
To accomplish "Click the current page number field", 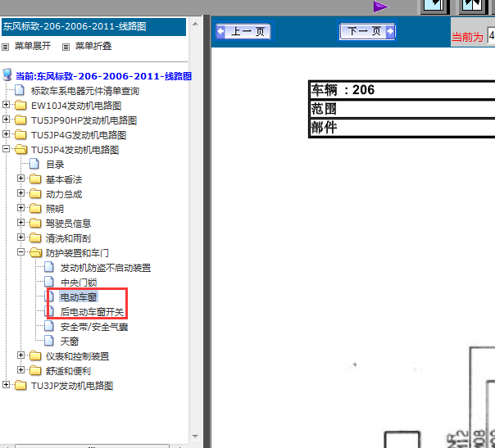I will [491, 36].
